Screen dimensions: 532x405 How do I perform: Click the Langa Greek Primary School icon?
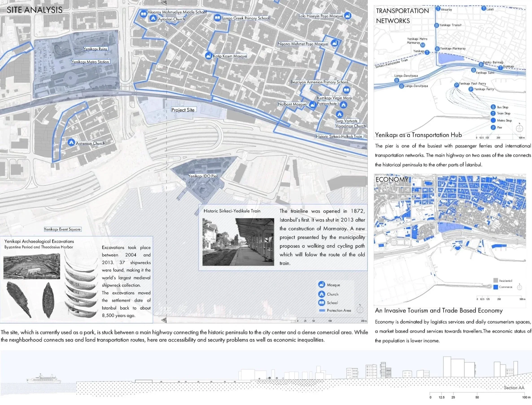click(217, 18)
